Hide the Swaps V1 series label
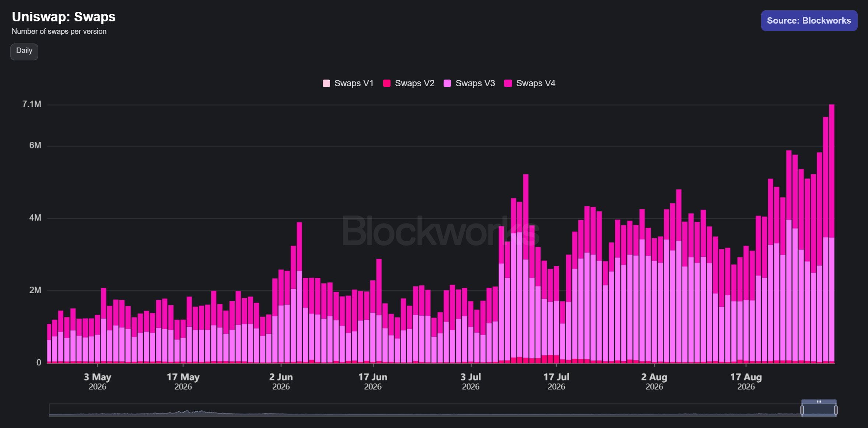 [354, 83]
